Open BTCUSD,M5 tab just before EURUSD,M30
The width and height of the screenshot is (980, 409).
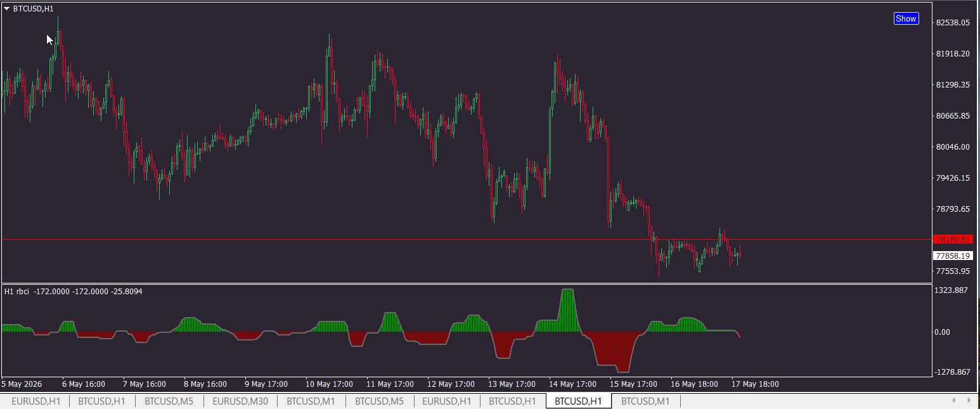169,401
